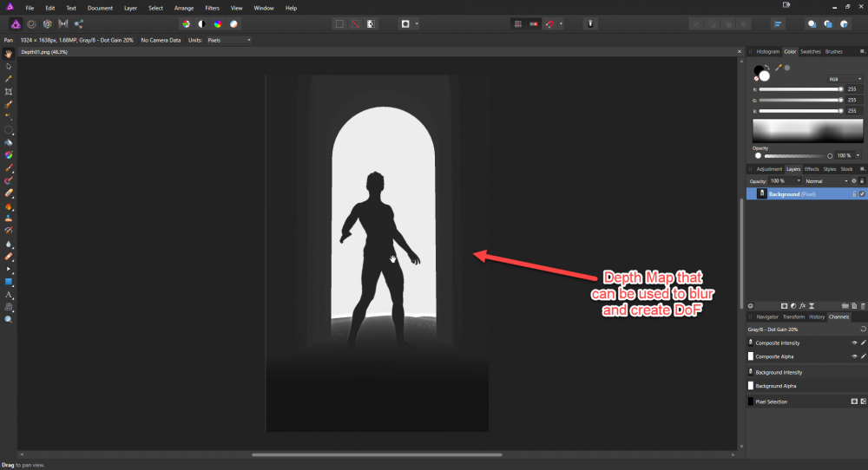Image resolution: width=868 pixels, height=470 pixels.
Task: Open the RGB color model dropdown
Action: click(845, 79)
